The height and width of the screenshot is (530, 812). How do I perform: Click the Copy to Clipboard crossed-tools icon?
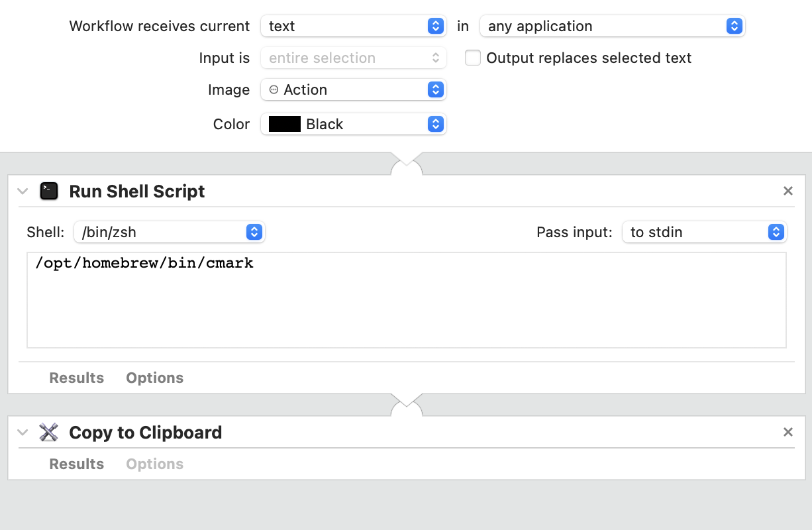[49, 432]
